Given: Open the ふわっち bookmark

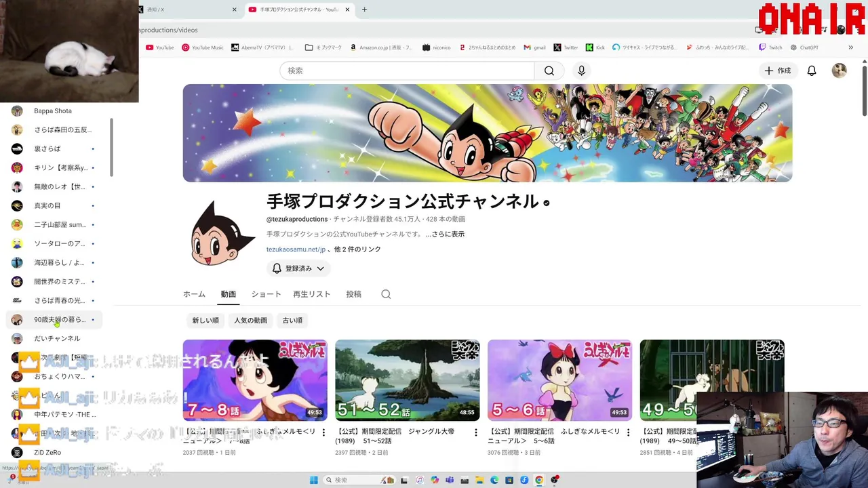Looking at the screenshot, I should pyautogui.click(x=717, y=47).
